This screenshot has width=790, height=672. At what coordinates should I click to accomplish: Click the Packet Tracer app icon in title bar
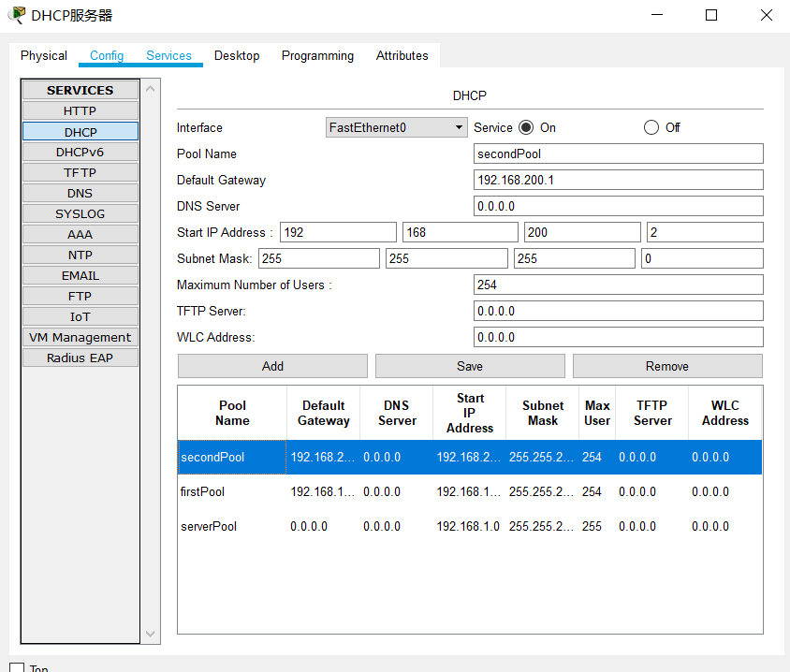point(17,15)
